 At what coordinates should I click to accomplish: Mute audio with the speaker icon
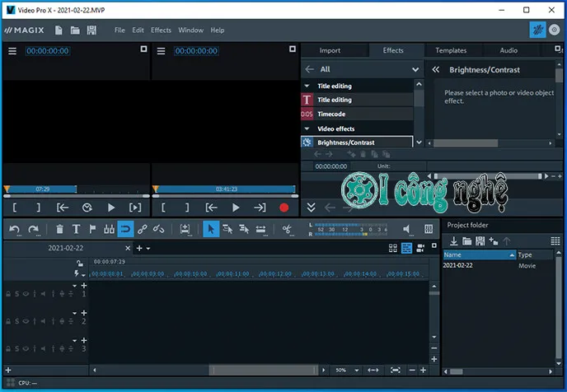[x=407, y=229]
